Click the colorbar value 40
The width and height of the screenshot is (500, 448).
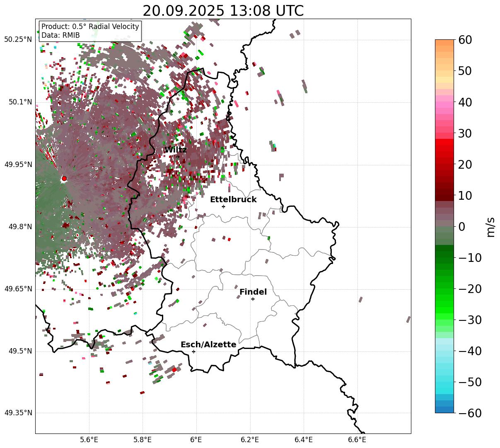[x=465, y=102]
